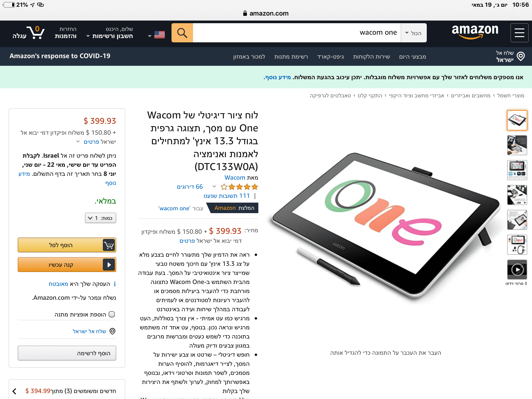The height and width of the screenshot is (399, 532).
Task: Play the product video thumbnail
Action: (x=517, y=269)
